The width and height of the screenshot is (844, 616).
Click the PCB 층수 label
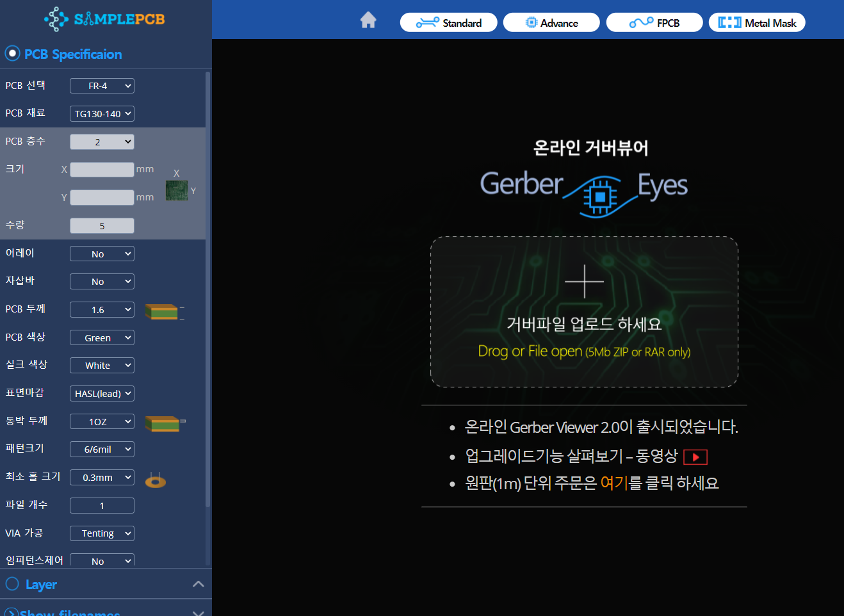click(26, 141)
